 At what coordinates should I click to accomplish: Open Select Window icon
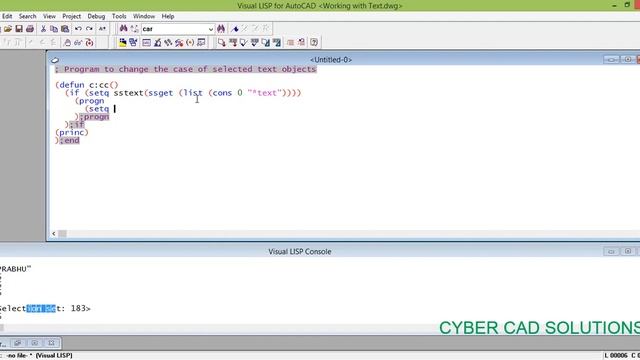[133, 42]
